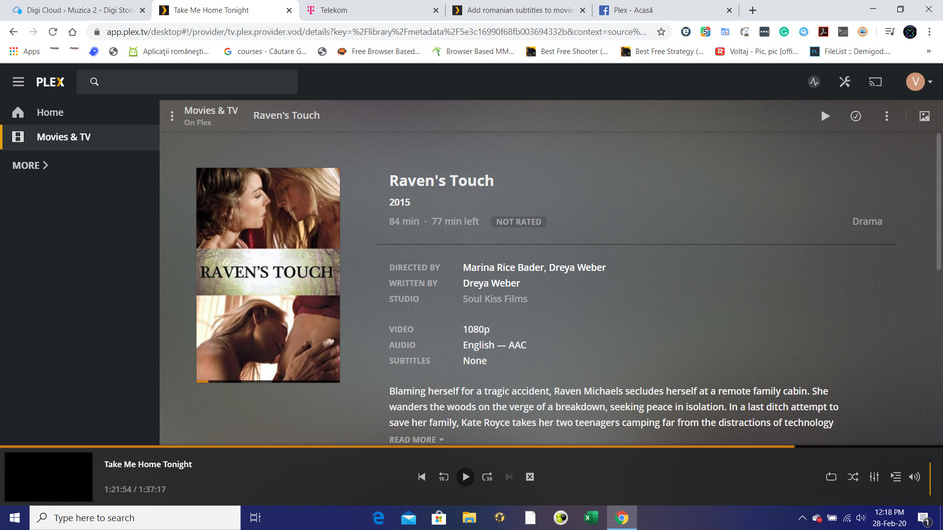Open Microsoft Edge from taskbar
The width and height of the screenshot is (943, 530).
(x=378, y=518)
